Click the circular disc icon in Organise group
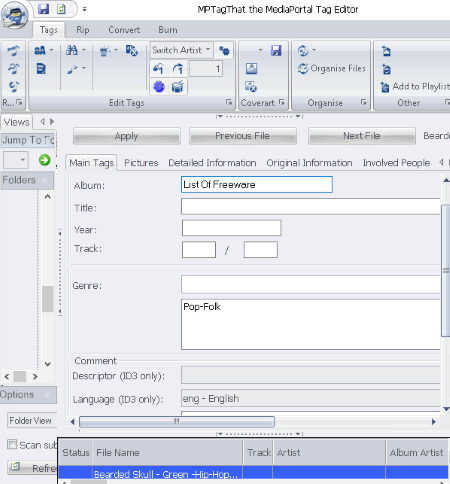This screenshot has width=450, height=484. coord(303,51)
